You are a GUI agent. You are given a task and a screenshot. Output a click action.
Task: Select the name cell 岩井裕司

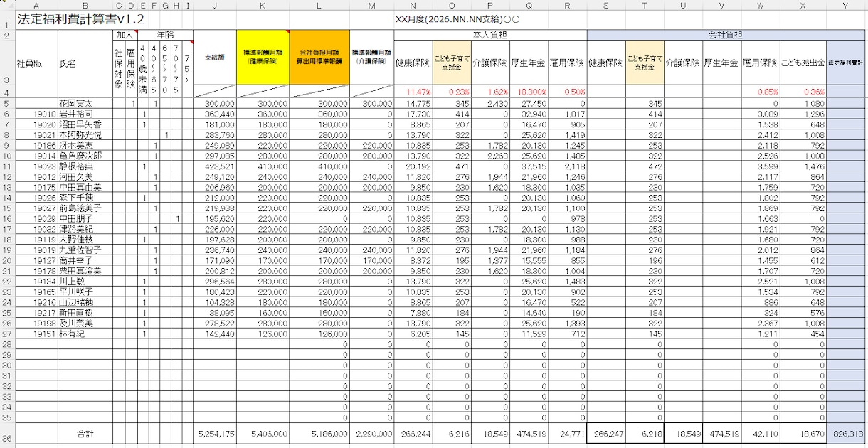click(85, 114)
